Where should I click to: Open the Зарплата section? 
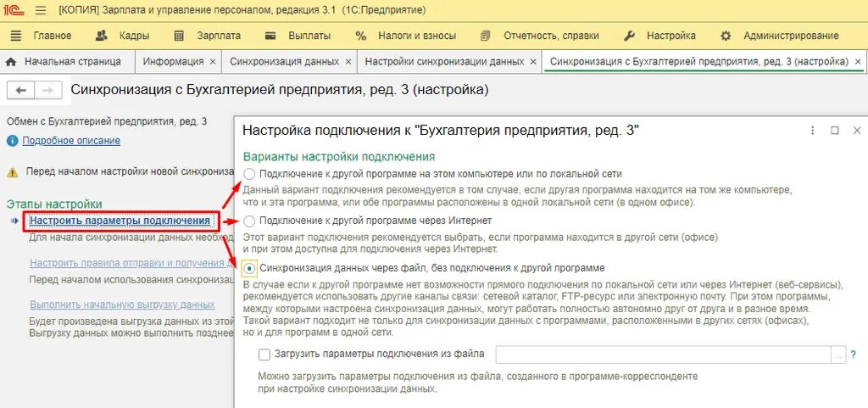(x=219, y=36)
